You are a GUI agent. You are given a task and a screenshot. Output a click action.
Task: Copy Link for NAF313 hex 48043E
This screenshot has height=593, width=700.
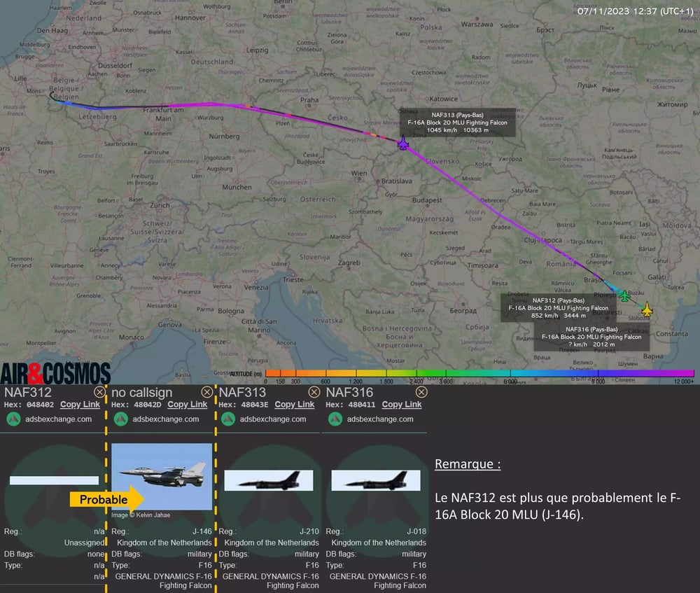[x=295, y=405]
